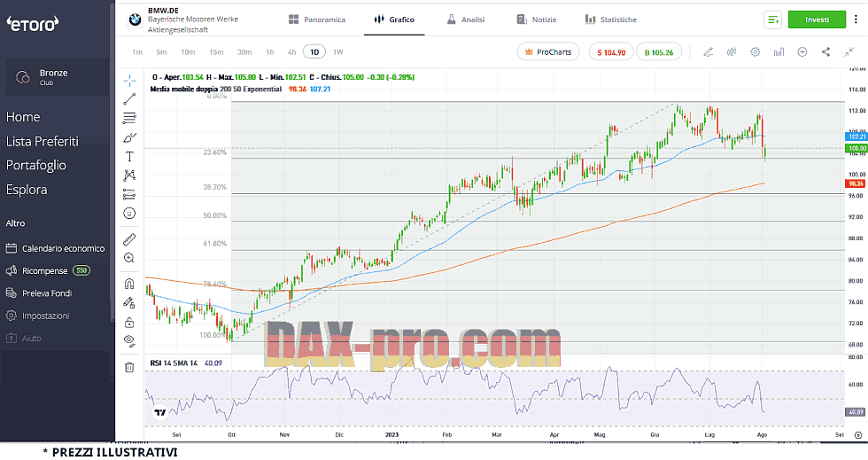Toggle stay in drawing mode
The width and height of the screenshot is (868, 460).
(129, 302)
